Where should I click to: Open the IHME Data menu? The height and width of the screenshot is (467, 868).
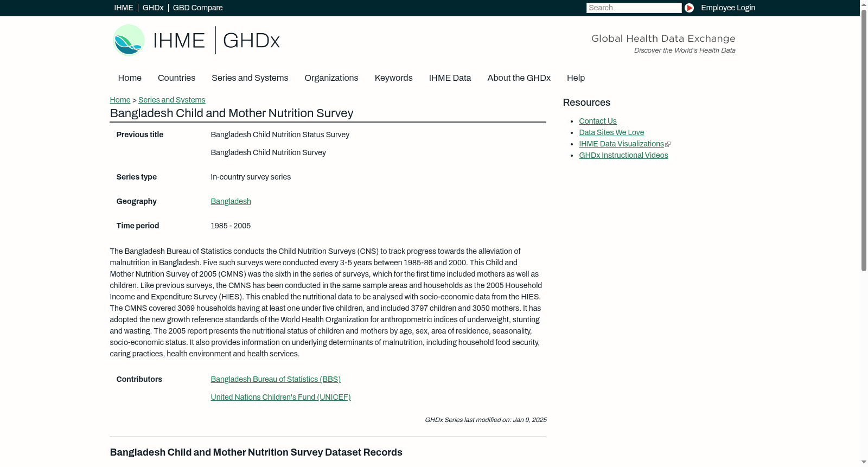pyautogui.click(x=450, y=78)
